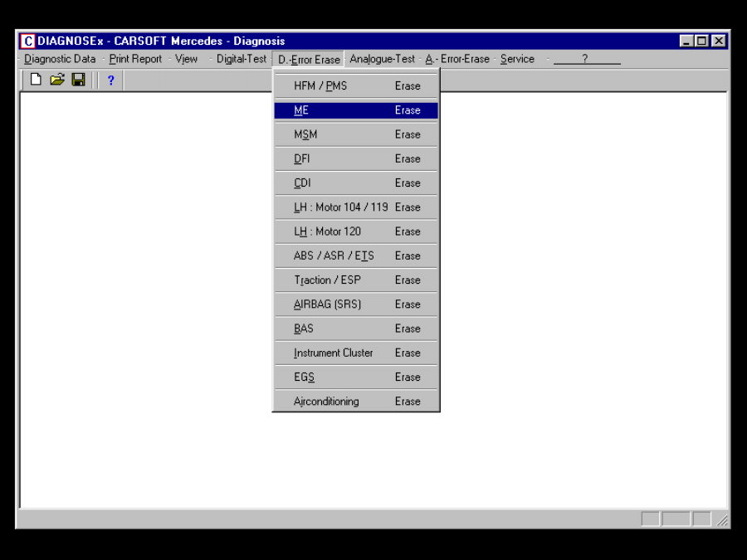Screen dimensions: 747x560
Task: Expand the A.-Error-Erase menu
Action: [457, 59]
